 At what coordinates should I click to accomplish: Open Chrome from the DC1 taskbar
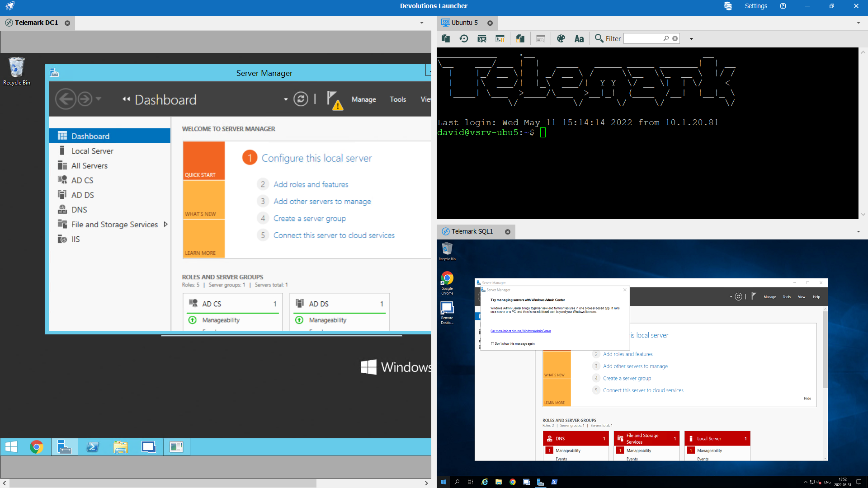[37, 447]
